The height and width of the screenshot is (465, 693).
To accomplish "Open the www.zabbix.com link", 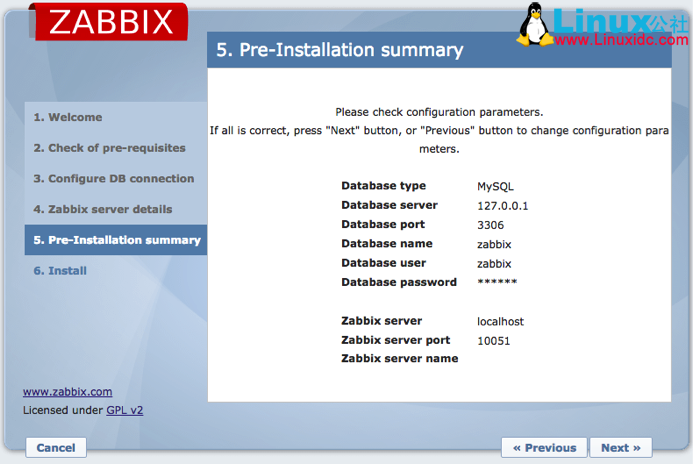I will coord(68,392).
